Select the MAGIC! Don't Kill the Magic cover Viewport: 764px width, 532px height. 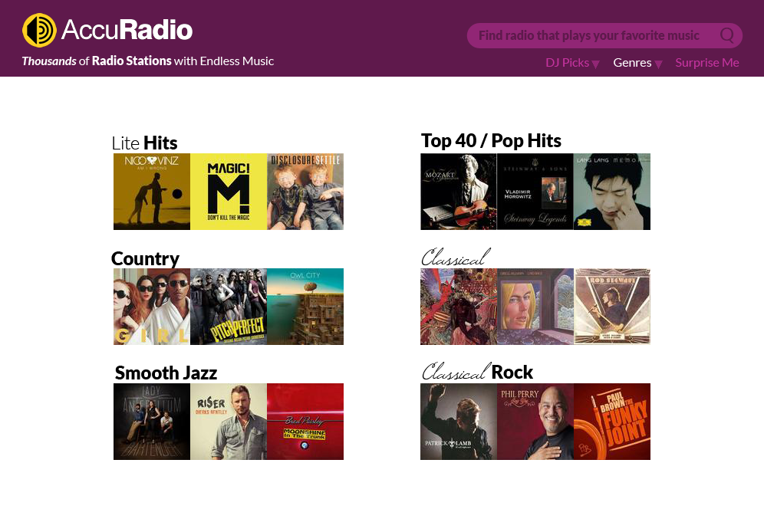click(x=229, y=192)
